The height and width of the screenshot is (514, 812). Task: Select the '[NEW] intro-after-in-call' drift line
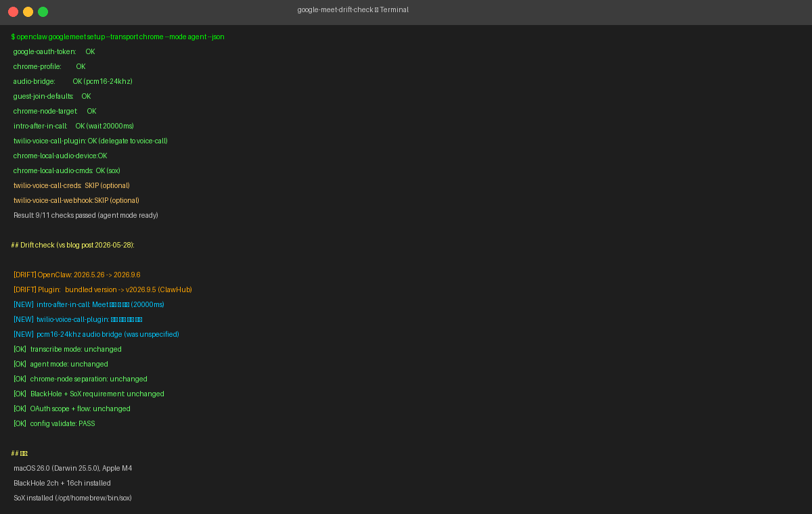89,304
